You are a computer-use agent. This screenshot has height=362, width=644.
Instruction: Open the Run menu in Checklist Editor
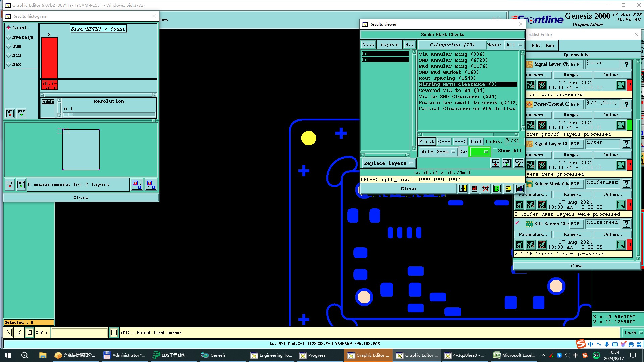coord(549,45)
